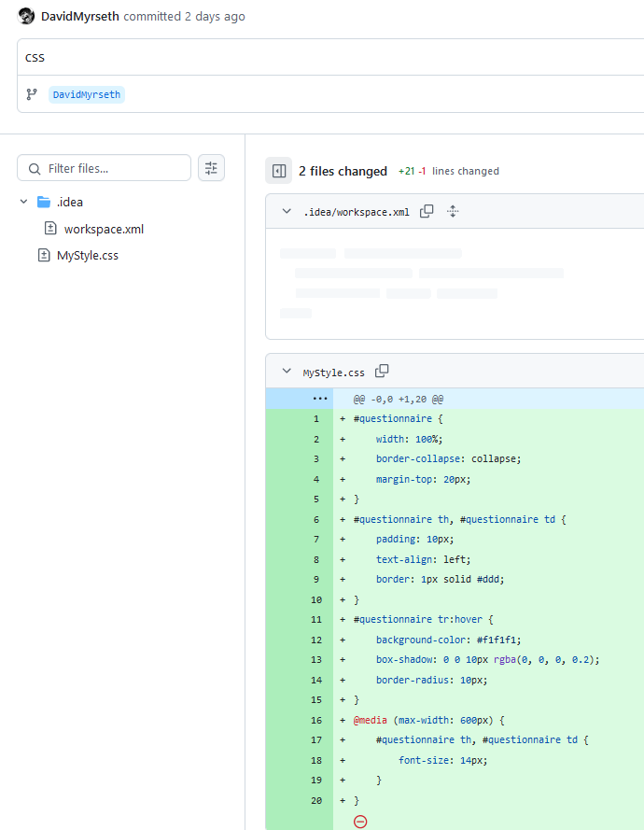Viewport: 644px width, 830px height.
Task: Open the DavidMyrseth branch label
Action: 87,94
